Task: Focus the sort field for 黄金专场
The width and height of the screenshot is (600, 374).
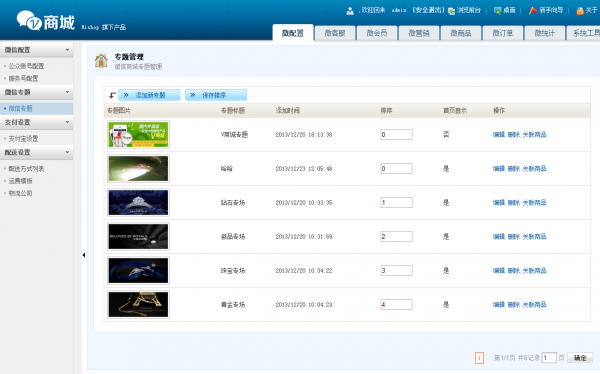Action: click(x=396, y=305)
